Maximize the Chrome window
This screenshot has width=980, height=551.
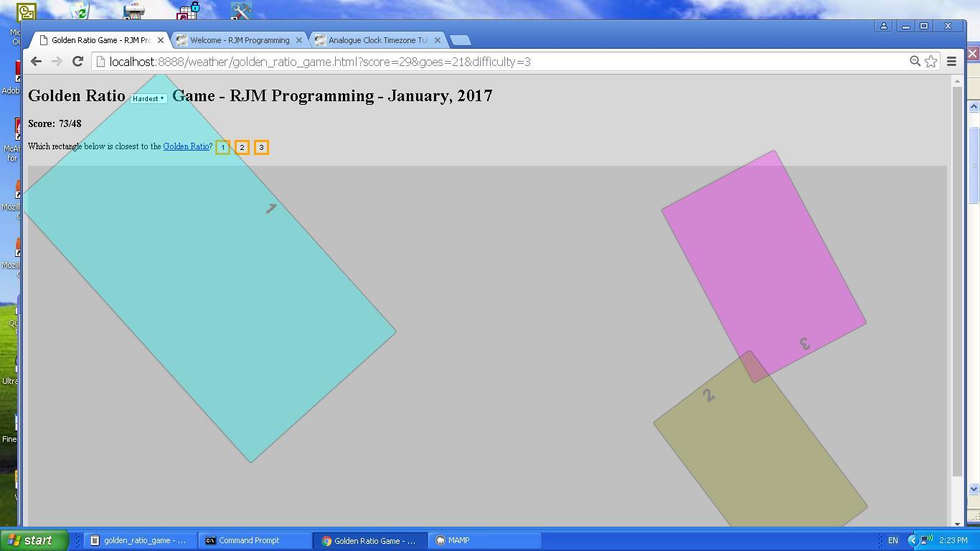(924, 26)
